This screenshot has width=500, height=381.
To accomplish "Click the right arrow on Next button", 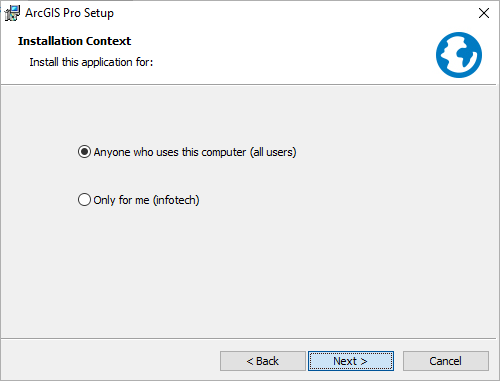I will [x=364, y=361].
